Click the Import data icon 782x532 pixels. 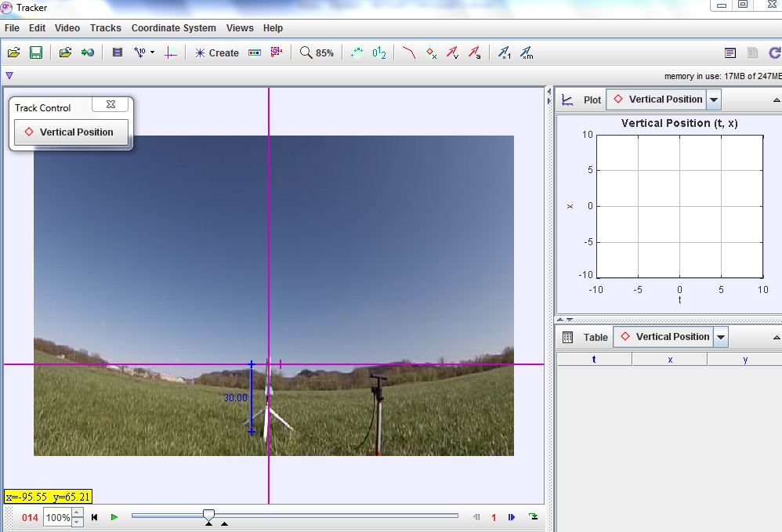tap(89, 52)
